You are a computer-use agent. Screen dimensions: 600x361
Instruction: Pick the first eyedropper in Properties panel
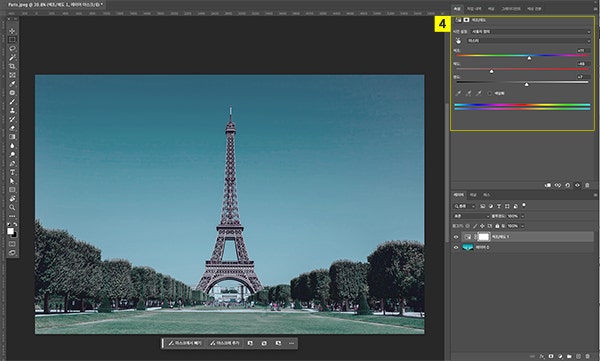[458, 93]
